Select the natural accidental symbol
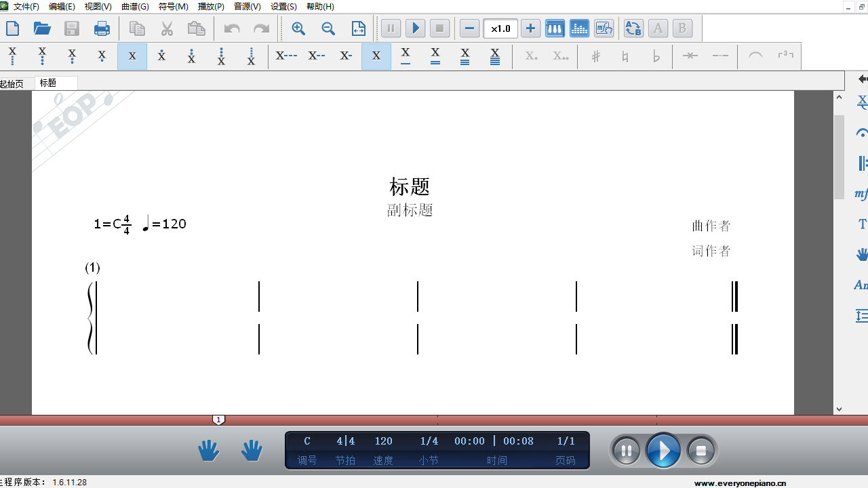This screenshot has height=488, width=868. point(625,56)
